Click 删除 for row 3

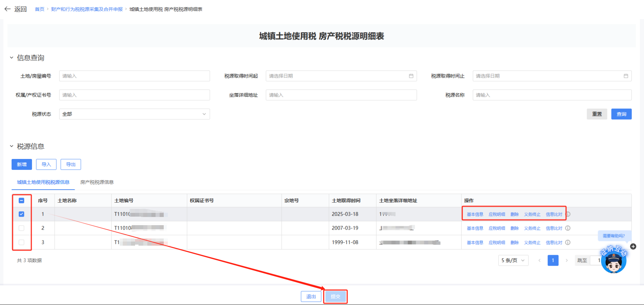pos(515,243)
